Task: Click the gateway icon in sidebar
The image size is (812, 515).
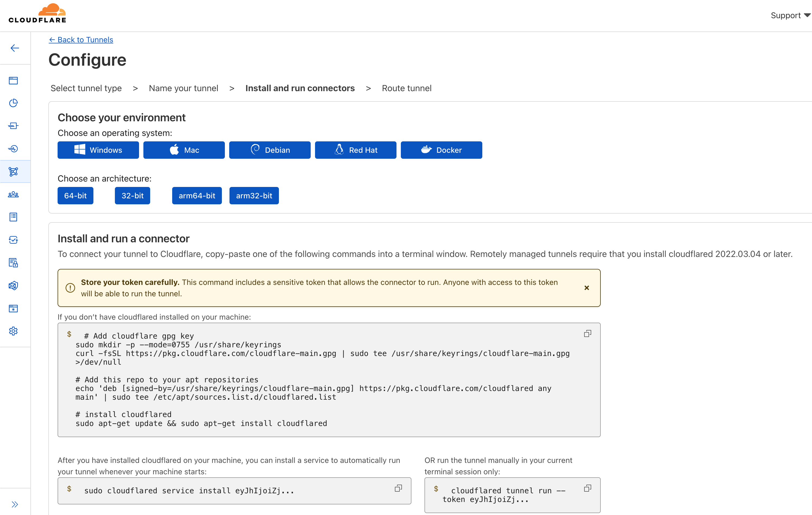Action: coord(14,126)
